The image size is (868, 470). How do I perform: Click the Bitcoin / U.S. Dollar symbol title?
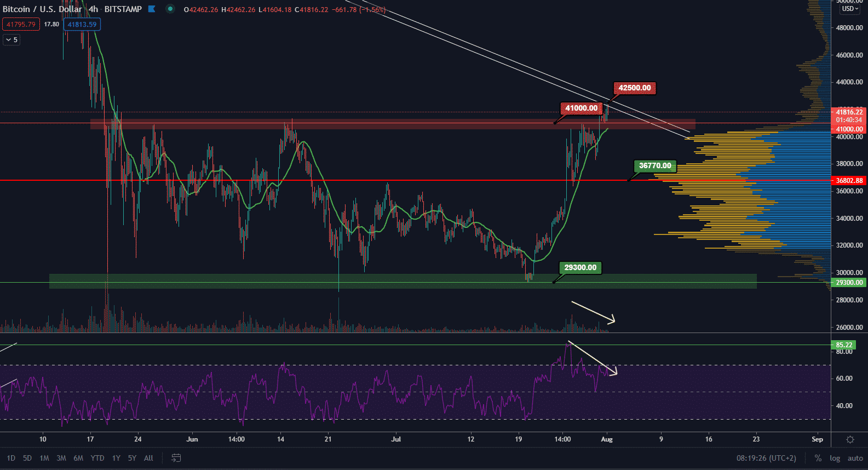[42, 9]
